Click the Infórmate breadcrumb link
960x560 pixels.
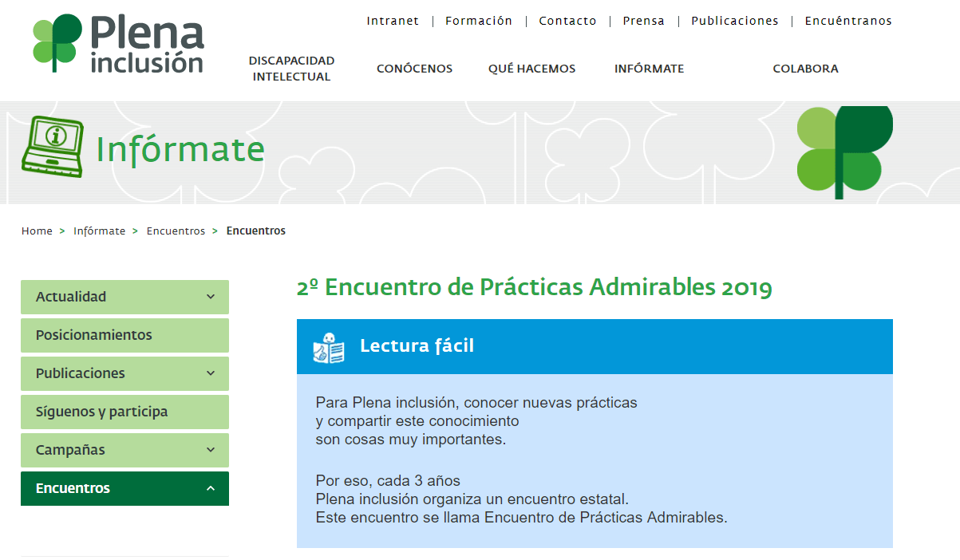pyautogui.click(x=99, y=231)
